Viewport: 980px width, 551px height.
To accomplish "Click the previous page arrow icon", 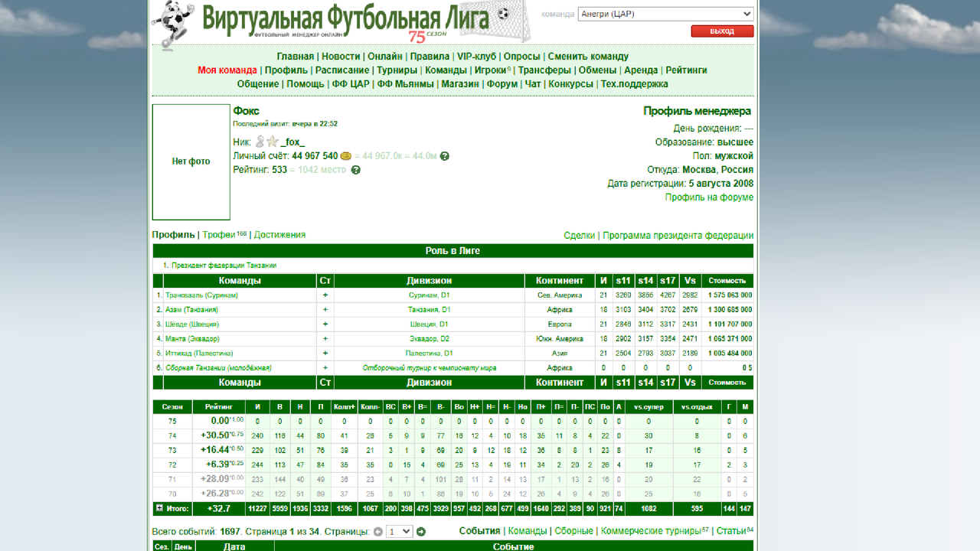I will 377,532.
